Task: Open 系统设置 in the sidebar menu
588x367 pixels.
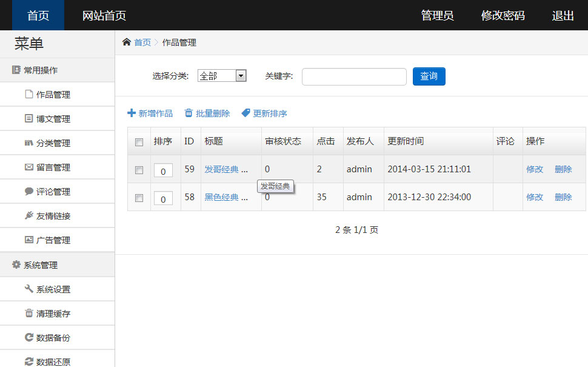Action: tap(58, 289)
